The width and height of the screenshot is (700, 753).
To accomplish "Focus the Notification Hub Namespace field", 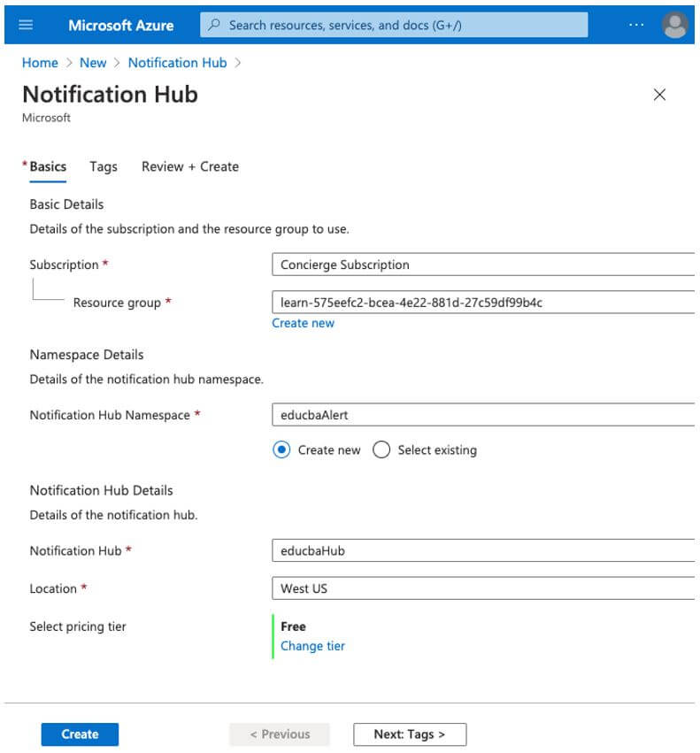I will click(484, 415).
